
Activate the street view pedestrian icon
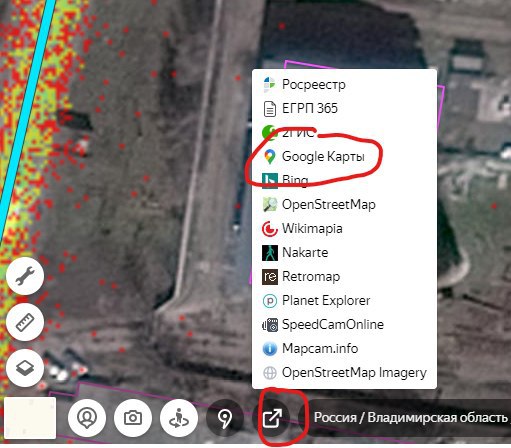[179, 418]
